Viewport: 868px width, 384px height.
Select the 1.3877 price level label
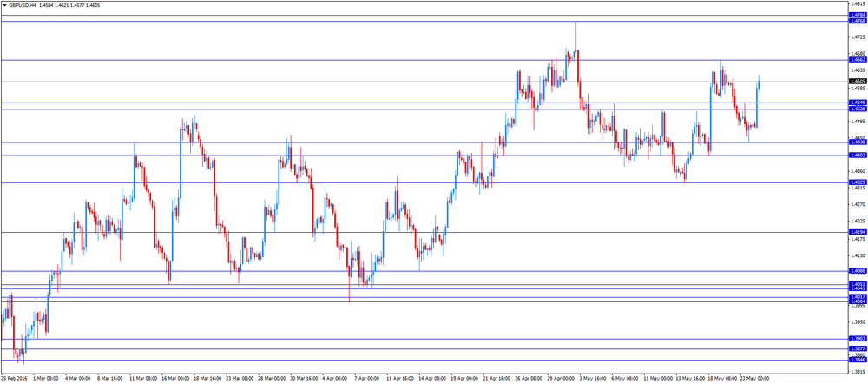pos(858,348)
